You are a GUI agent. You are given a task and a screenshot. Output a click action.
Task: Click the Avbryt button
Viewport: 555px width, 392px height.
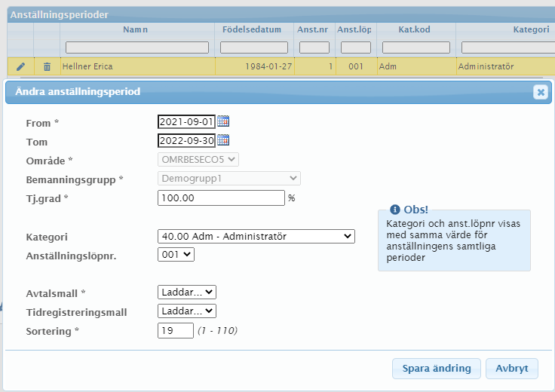(511, 368)
